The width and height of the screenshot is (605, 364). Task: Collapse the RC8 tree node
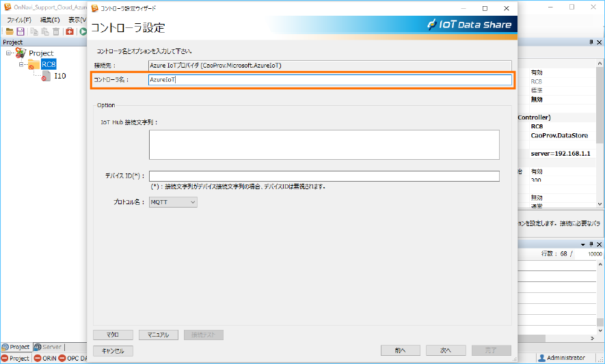[x=22, y=64]
